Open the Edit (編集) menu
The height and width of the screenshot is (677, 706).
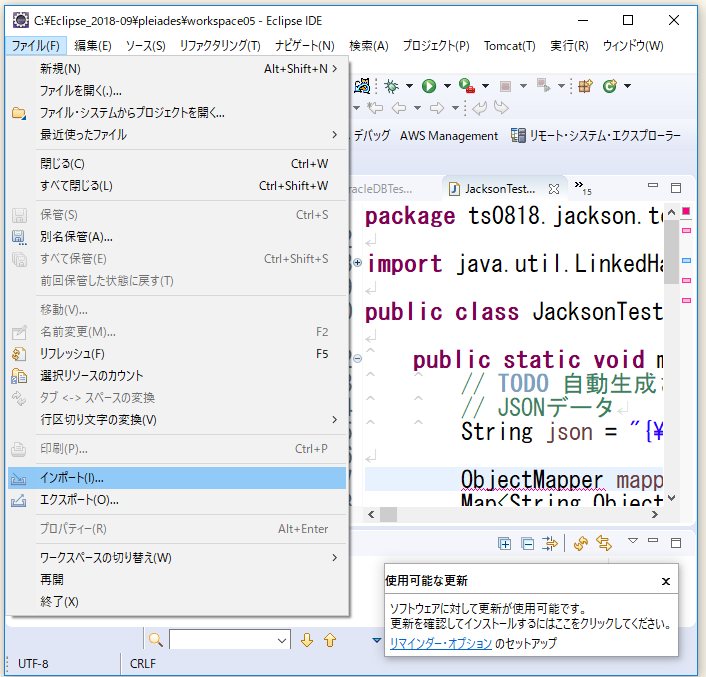[x=93, y=46]
